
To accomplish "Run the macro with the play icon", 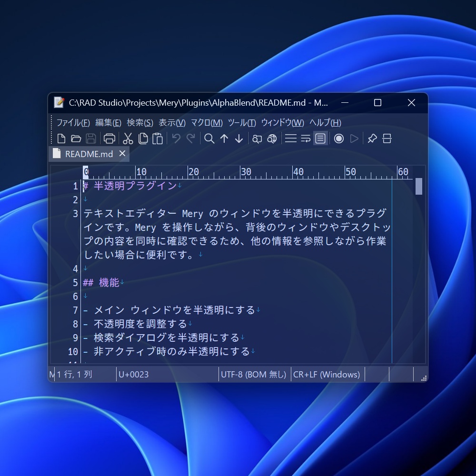I will click(x=354, y=139).
